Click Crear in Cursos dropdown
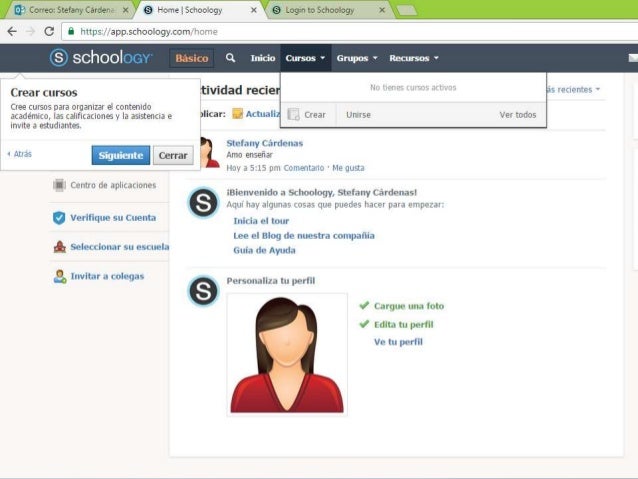This screenshot has height=479, width=638. coord(315,115)
